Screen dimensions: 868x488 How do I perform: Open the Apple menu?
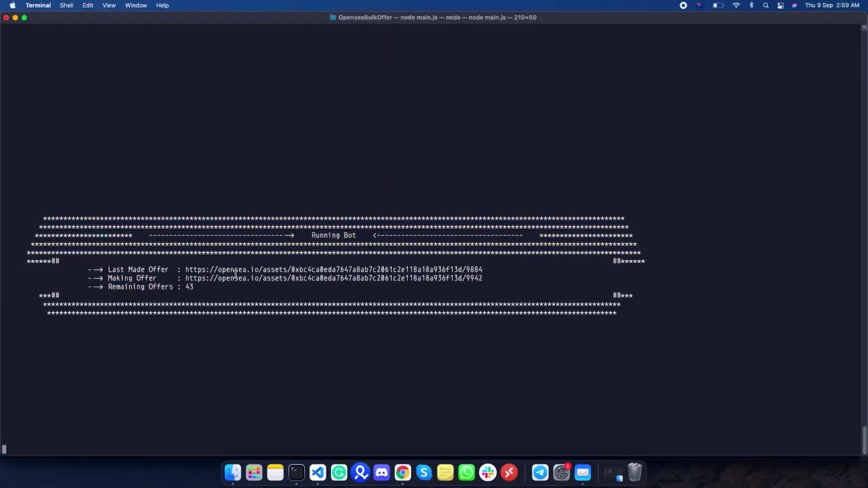coord(12,5)
